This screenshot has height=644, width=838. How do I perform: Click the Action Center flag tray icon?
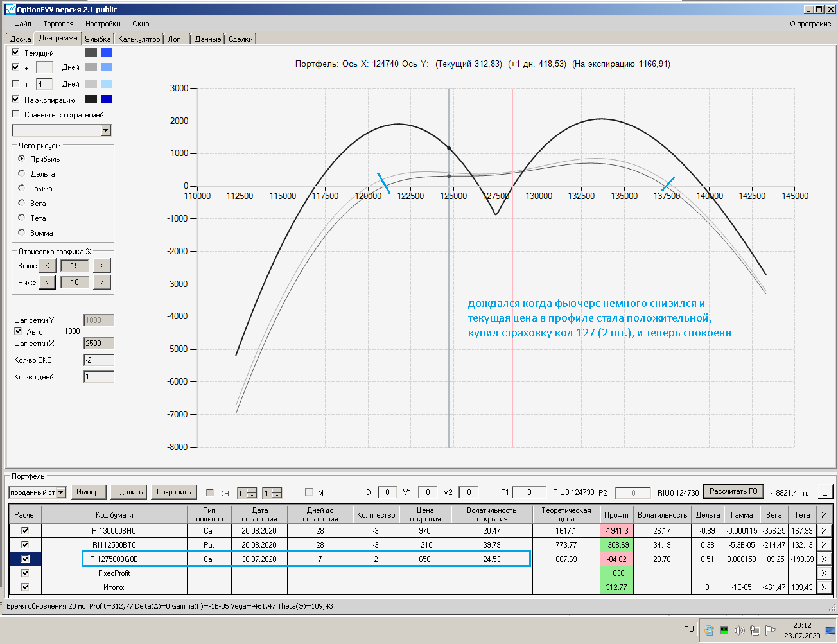coord(771,630)
